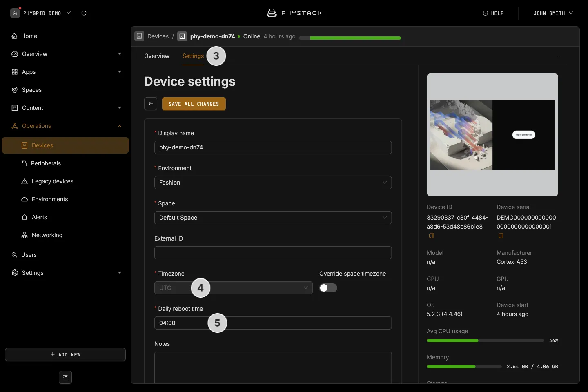Viewport: 588px width, 392px height.
Task: Click the Users icon in the sidebar
Action: coord(14,255)
